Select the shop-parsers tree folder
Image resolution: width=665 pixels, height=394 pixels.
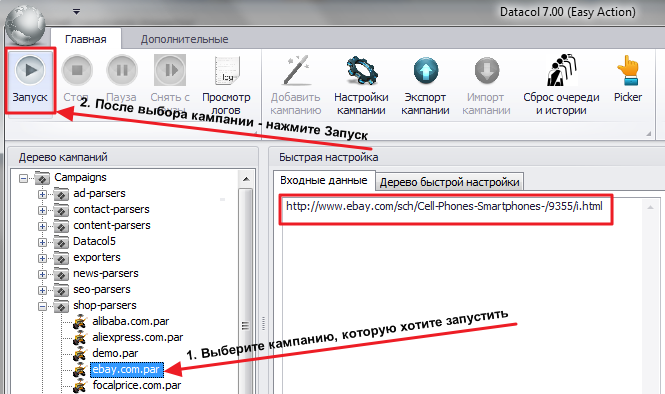coord(105,305)
